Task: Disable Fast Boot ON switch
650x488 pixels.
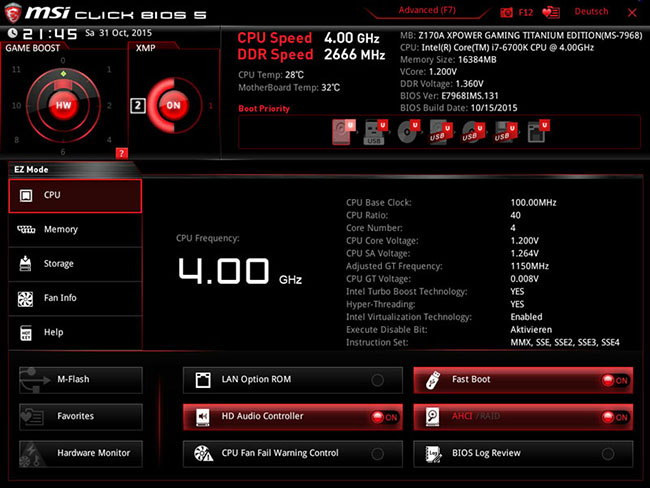Action: pos(615,380)
